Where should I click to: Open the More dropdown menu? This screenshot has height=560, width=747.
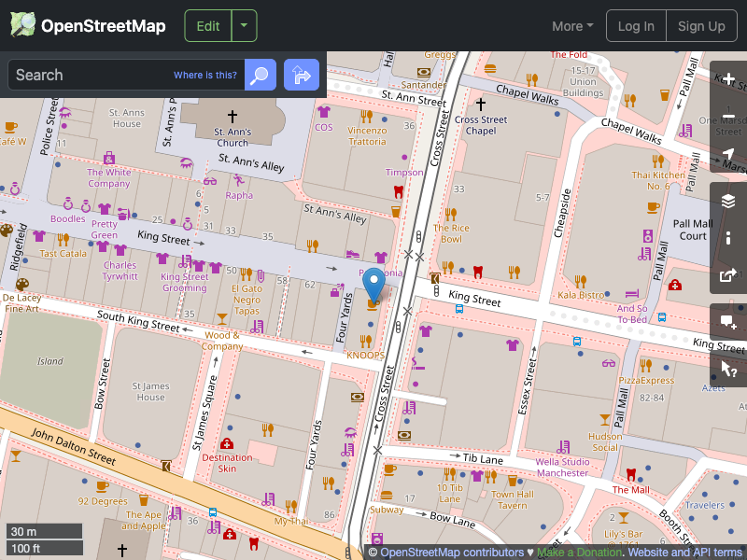click(571, 26)
